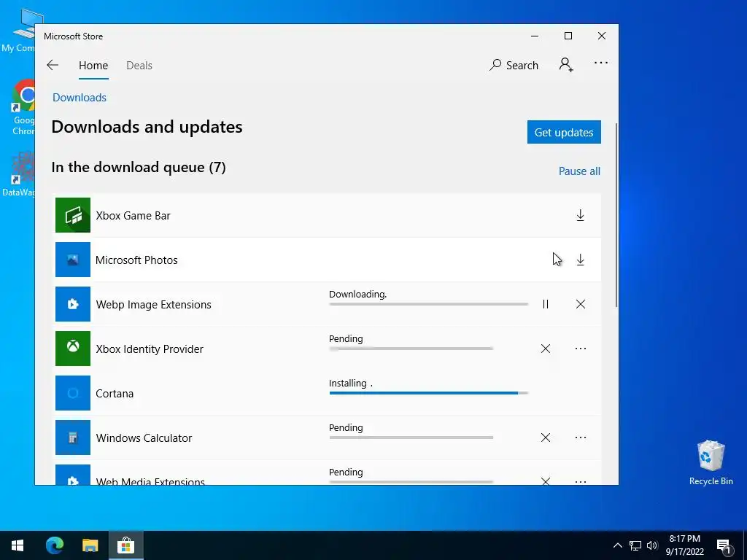Image resolution: width=747 pixels, height=560 pixels.
Task: Pause all downloads in the queue
Action: pos(579,171)
